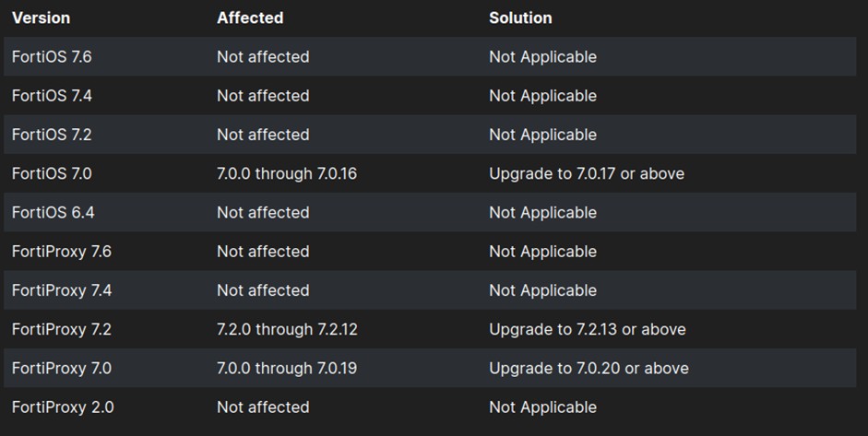Click 'Upgrade to 7.0.17 or above' solution
Viewport: 868px width, 436px height.
coord(587,173)
